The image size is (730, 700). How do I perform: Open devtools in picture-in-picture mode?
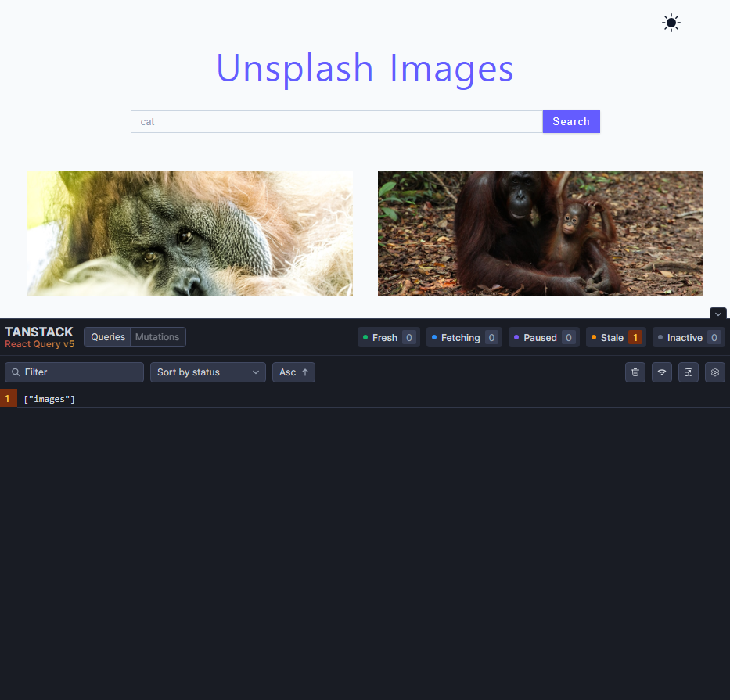(688, 372)
